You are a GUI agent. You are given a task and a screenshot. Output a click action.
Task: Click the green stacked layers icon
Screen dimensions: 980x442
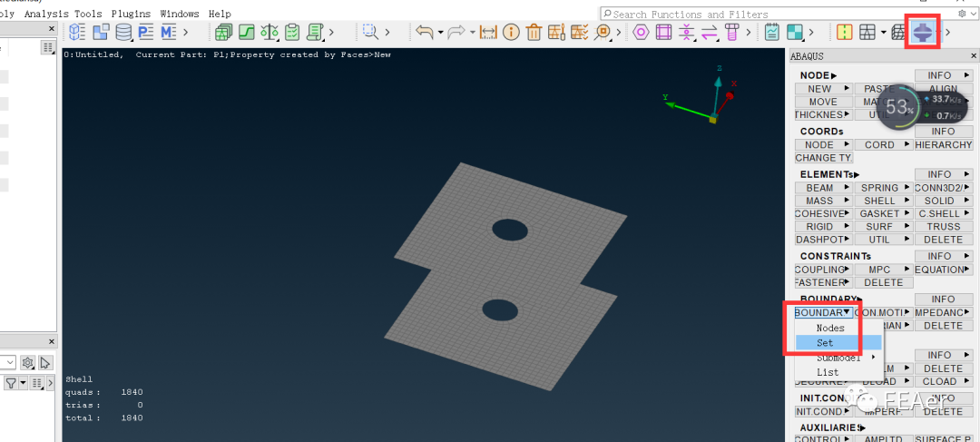223,32
